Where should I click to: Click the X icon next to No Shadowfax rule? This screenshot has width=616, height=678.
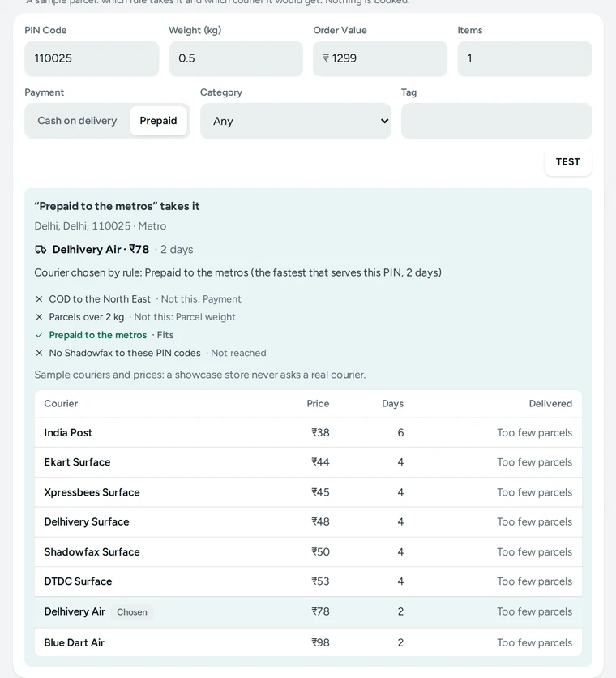click(x=39, y=353)
